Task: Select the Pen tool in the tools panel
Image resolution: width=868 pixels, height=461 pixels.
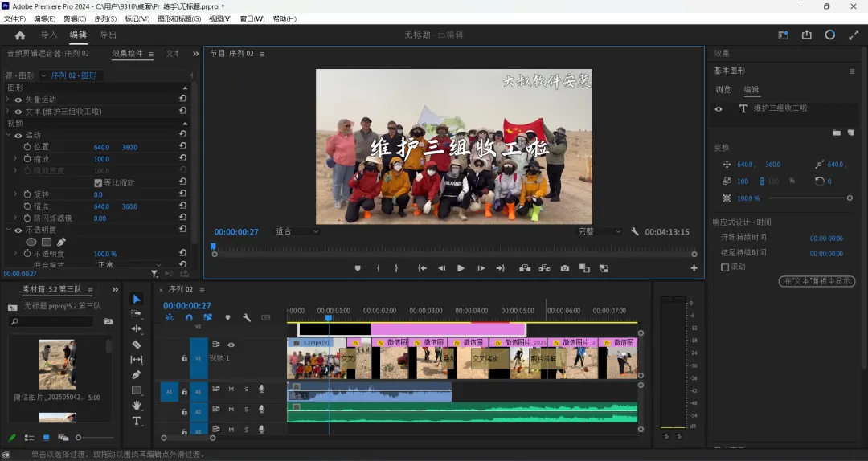Action: coord(137,375)
